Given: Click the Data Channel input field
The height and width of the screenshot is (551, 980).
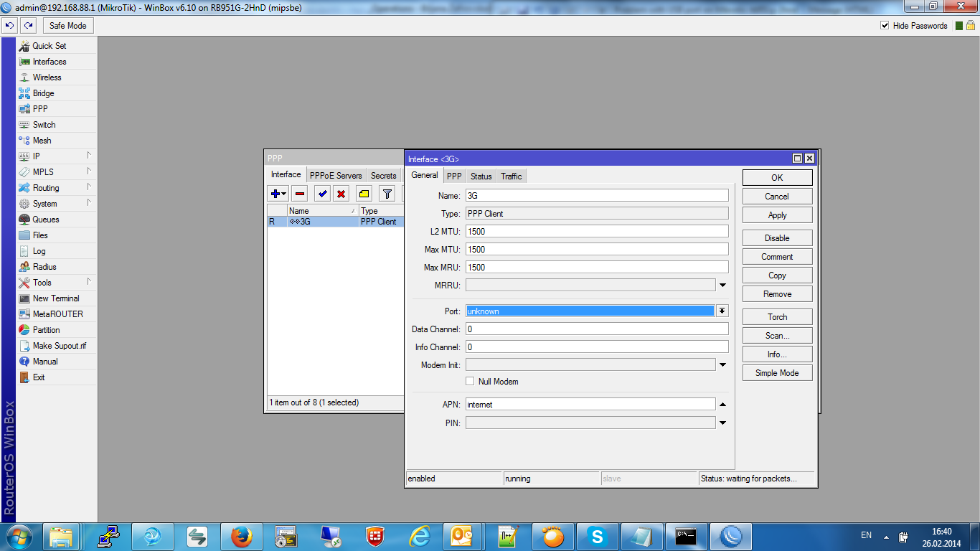Looking at the screenshot, I should 597,329.
